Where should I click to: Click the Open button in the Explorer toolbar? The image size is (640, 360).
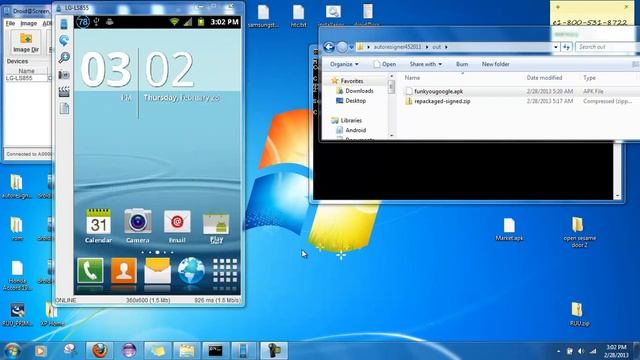[384, 64]
